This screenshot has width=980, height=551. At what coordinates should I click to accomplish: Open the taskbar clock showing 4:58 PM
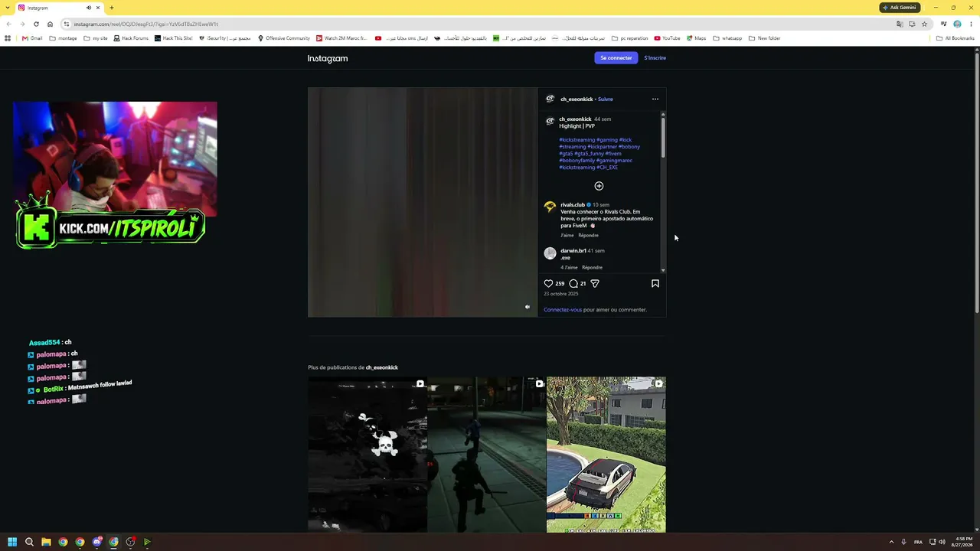[x=964, y=542]
